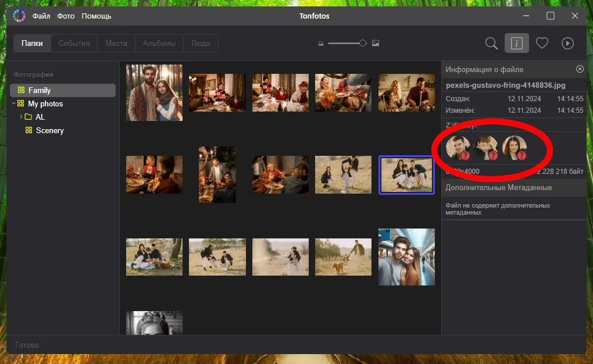
Task: Open the search magnifier tool
Action: 491,44
